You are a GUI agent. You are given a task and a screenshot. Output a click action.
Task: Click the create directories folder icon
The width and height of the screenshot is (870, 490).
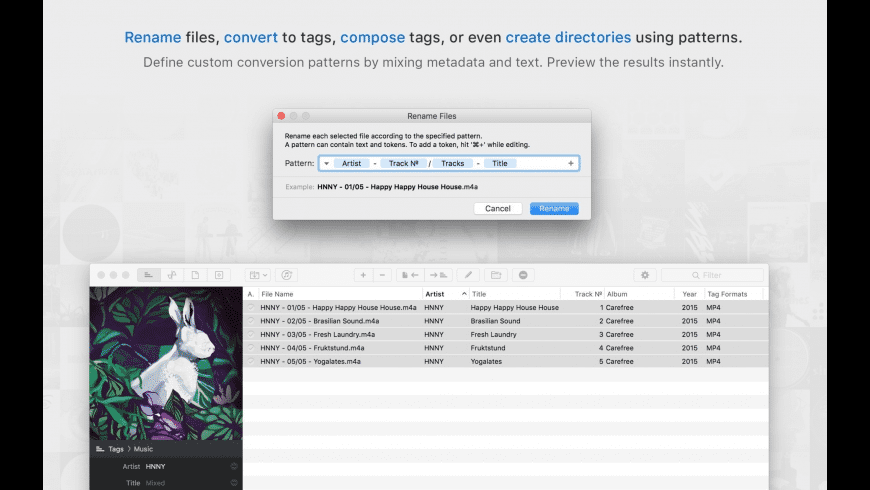(x=495, y=275)
